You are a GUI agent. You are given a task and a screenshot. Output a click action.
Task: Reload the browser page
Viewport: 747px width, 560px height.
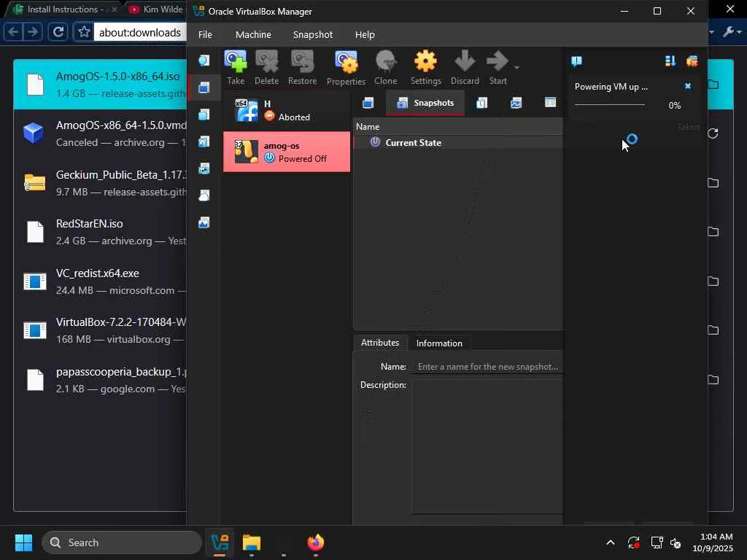point(58,32)
